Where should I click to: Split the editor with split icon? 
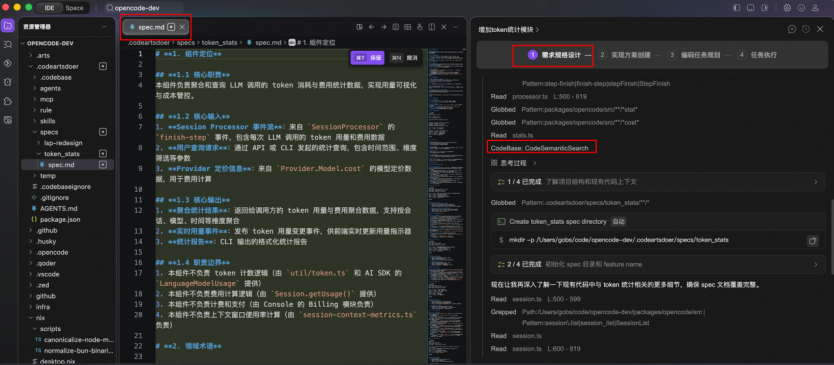tap(431, 27)
